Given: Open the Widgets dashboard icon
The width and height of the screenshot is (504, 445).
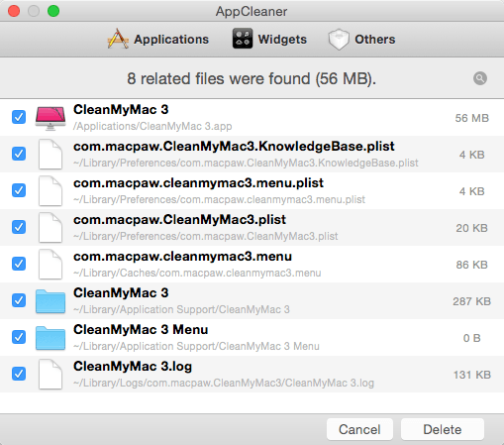Looking at the screenshot, I should tap(243, 39).
